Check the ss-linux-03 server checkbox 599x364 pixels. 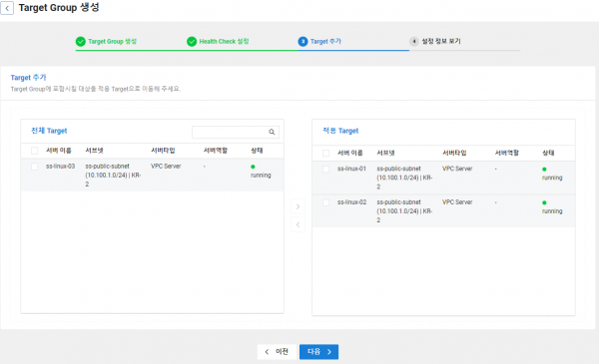pyautogui.click(x=34, y=167)
